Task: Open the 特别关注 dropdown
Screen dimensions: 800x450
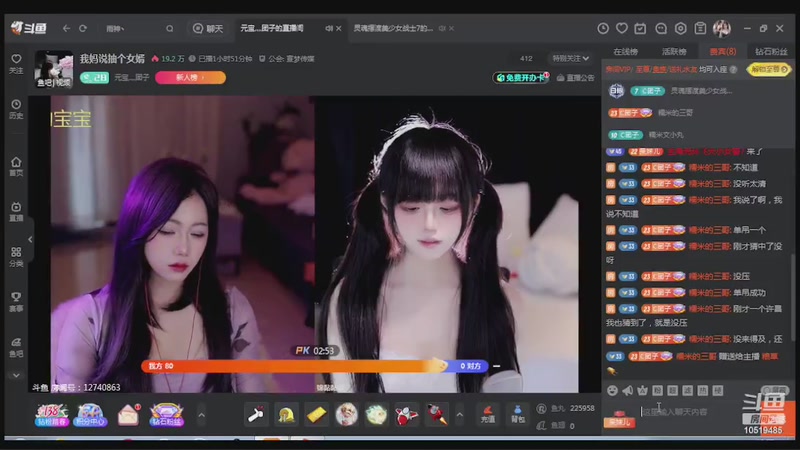Action: (570, 59)
